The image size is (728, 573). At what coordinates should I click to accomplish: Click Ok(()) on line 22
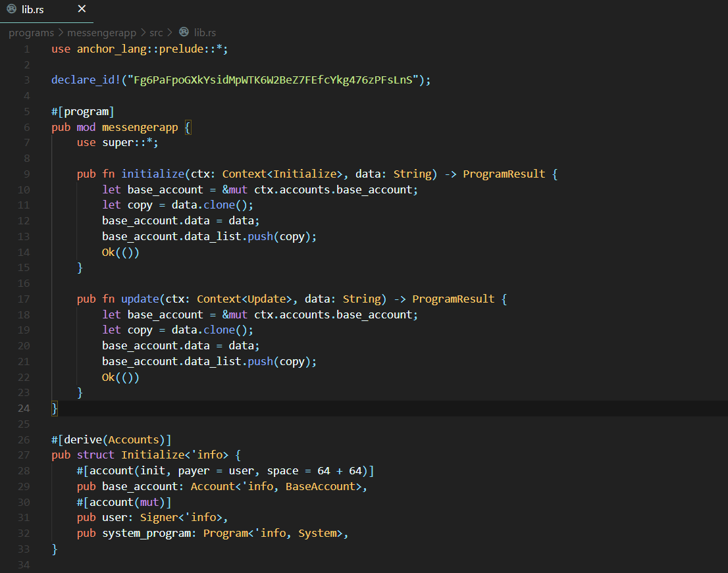120,377
